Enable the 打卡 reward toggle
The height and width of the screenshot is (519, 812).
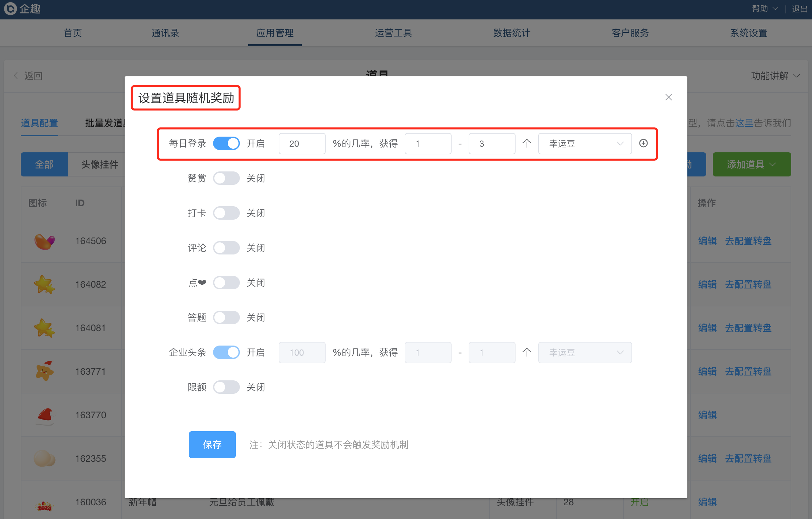coord(226,213)
